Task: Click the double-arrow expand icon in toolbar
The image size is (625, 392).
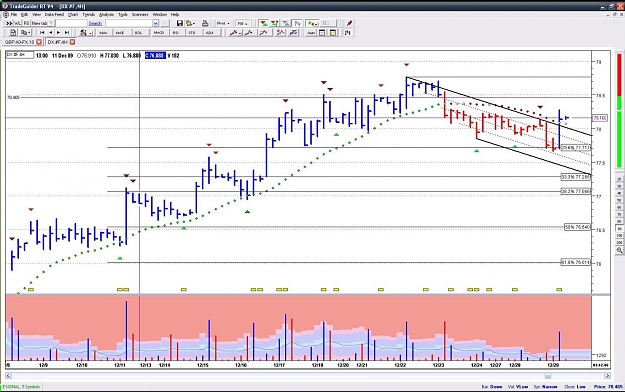Action: pos(9,23)
